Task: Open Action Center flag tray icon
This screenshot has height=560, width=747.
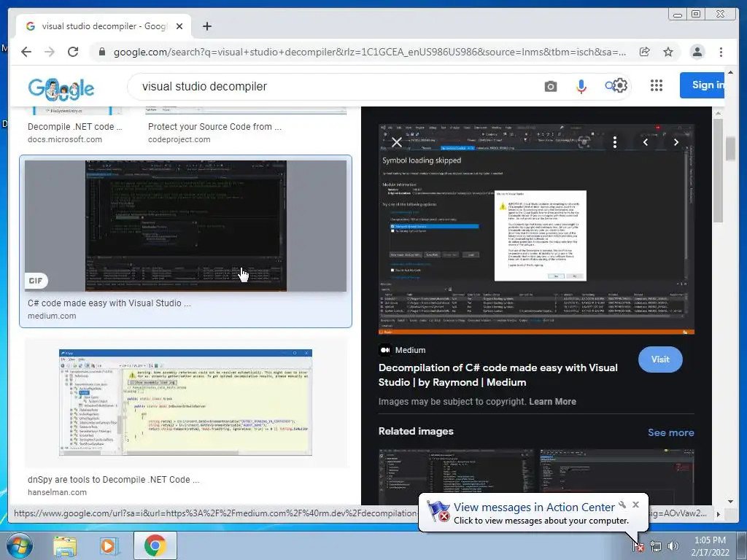Action: [x=638, y=546]
